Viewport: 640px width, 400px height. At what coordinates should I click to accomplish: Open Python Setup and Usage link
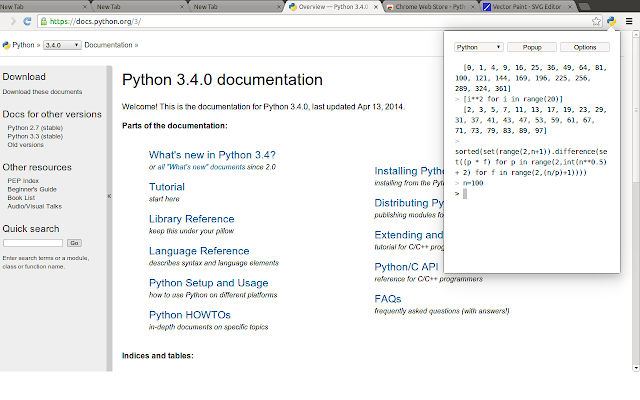pos(209,283)
